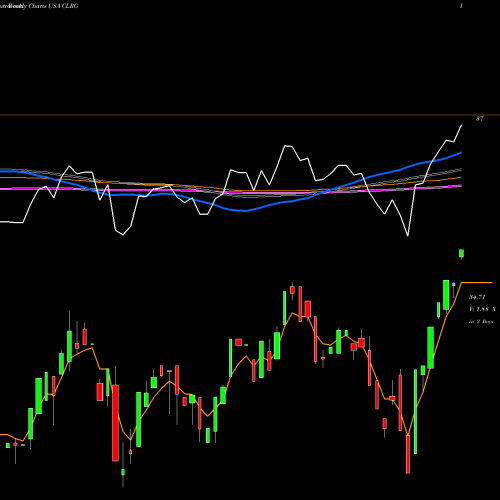
Task: Click the tall red candle at the left trough
Action: point(115,423)
